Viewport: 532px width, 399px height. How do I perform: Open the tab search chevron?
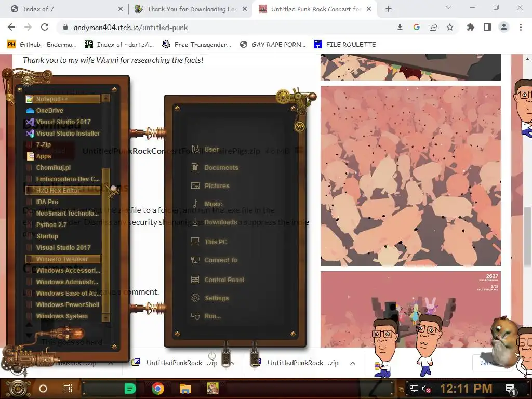[448, 7]
